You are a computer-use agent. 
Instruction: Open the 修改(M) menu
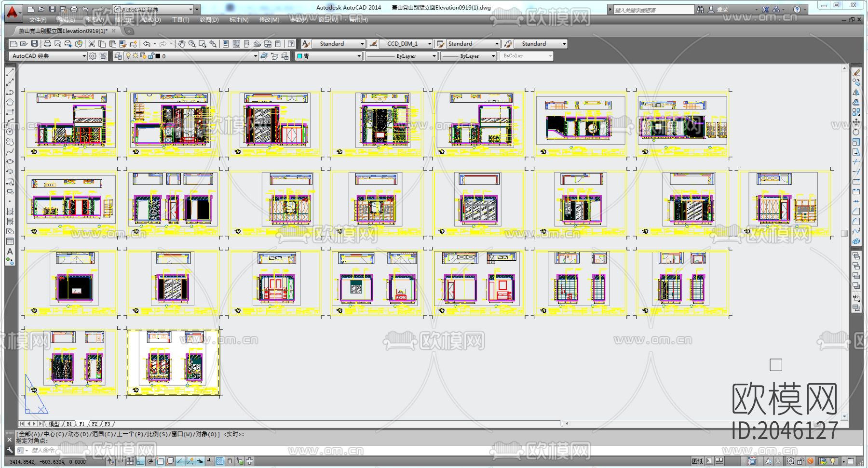pos(269,20)
